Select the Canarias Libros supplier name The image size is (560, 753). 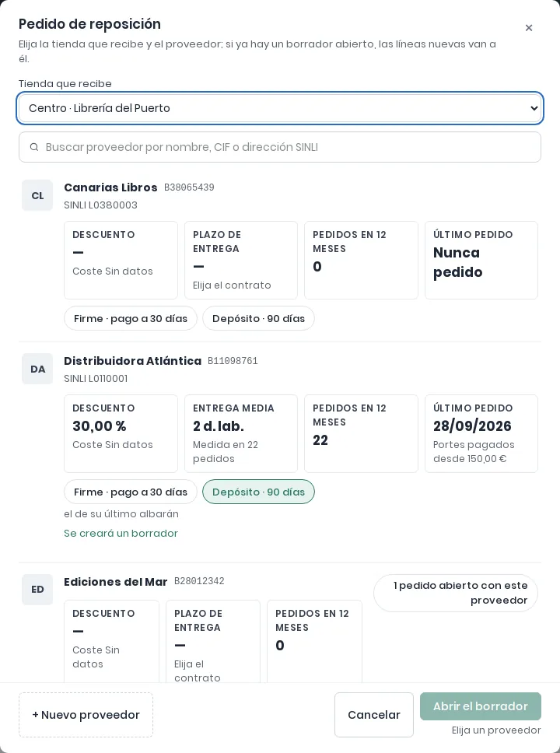[110, 187]
